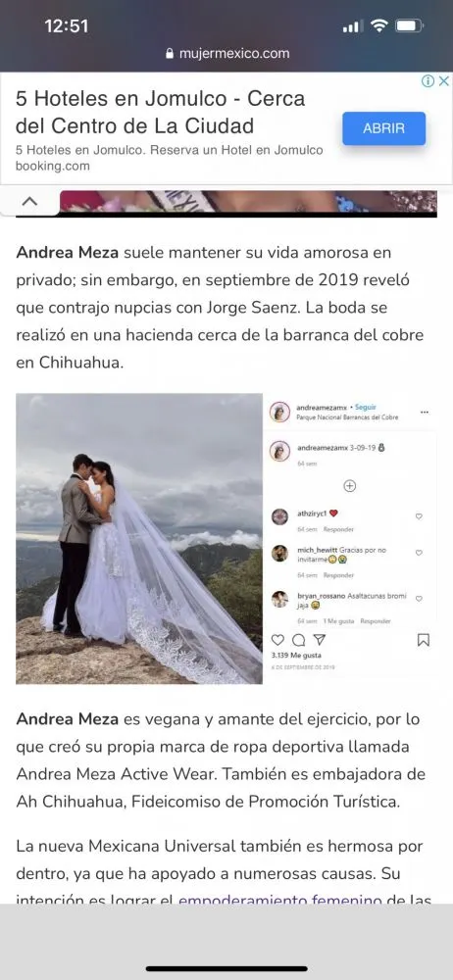Tap the comment bubble icon
The width and height of the screenshot is (453, 980).
click(299, 639)
